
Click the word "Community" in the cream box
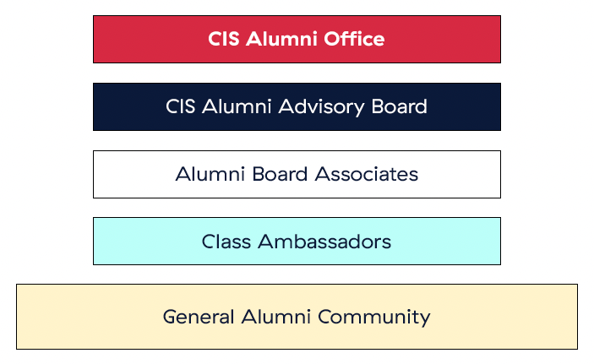point(374,318)
